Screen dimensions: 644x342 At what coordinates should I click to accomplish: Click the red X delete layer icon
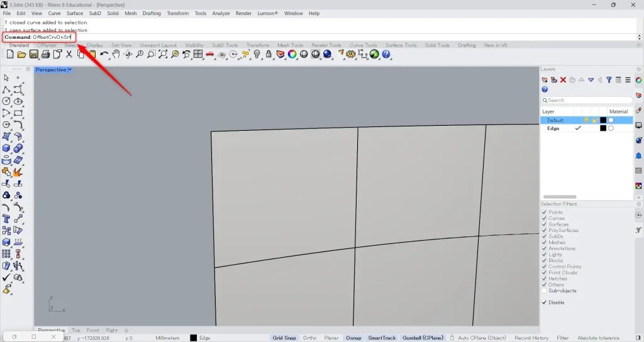563,80
